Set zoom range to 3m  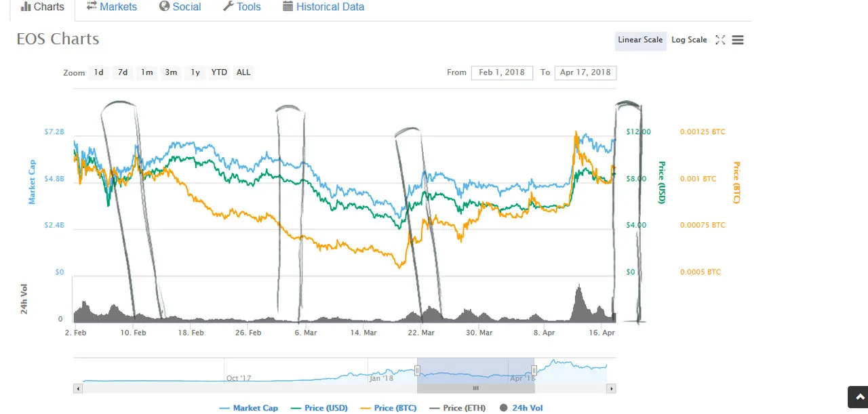171,73
